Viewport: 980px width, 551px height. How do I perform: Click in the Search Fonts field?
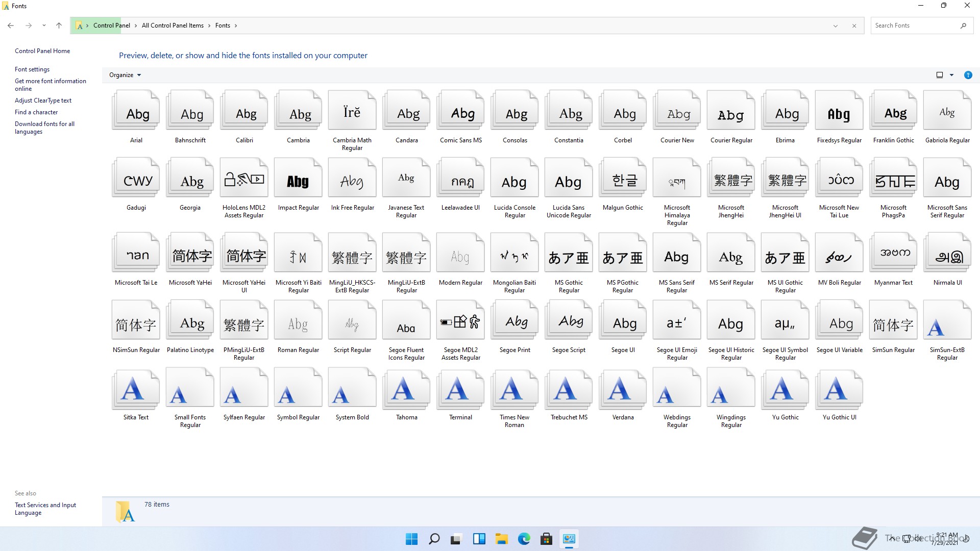click(x=914, y=26)
